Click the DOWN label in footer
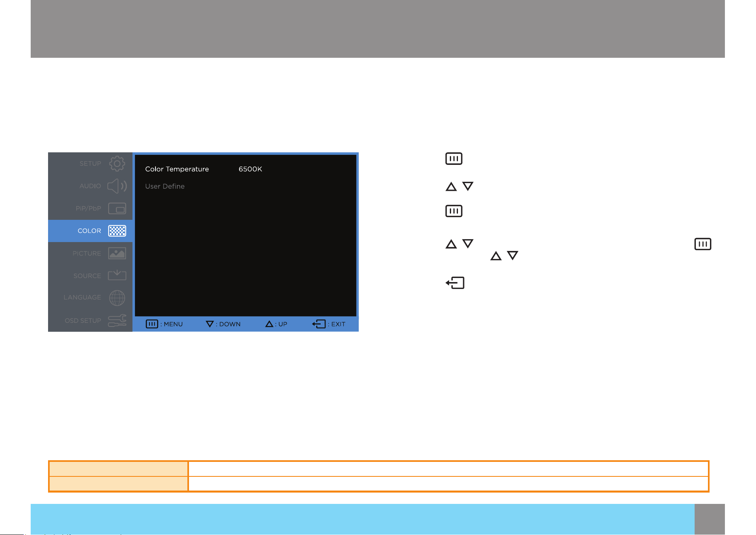This screenshot has width=756, height=535. (x=230, y=324)
